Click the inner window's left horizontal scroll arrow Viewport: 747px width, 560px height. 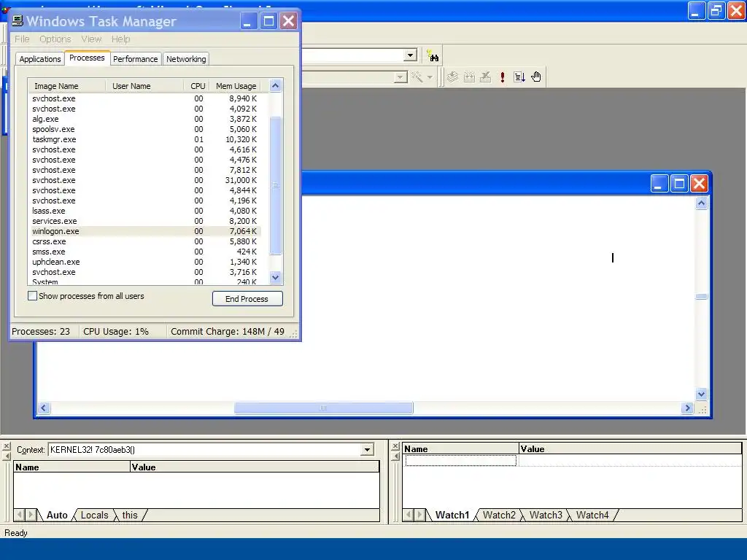click(44, 408)
